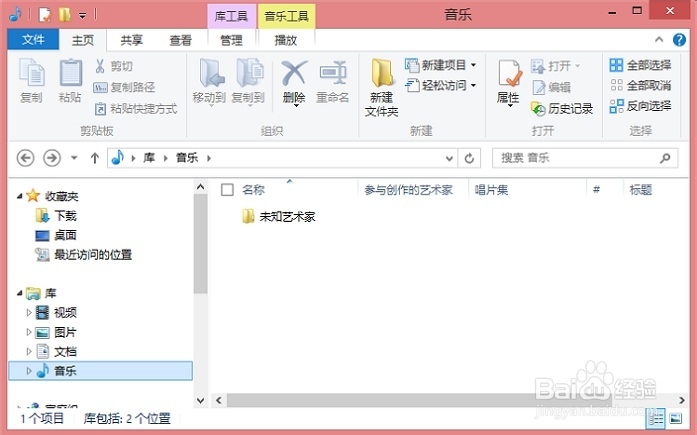Click the navigation pane scroll-up arrow
The image size is (697, 435).
point(200,187)
